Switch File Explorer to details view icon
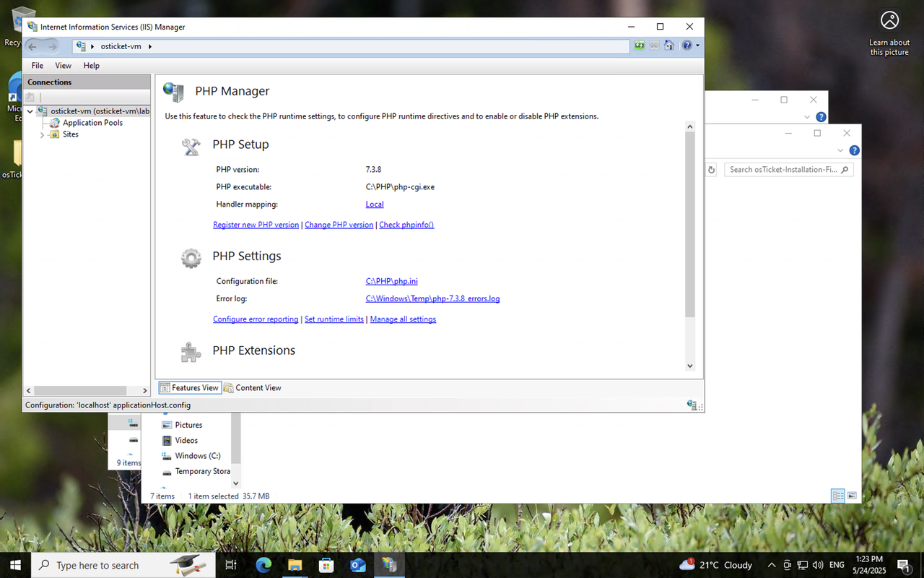924x578 pixels. tap(838, 496)
